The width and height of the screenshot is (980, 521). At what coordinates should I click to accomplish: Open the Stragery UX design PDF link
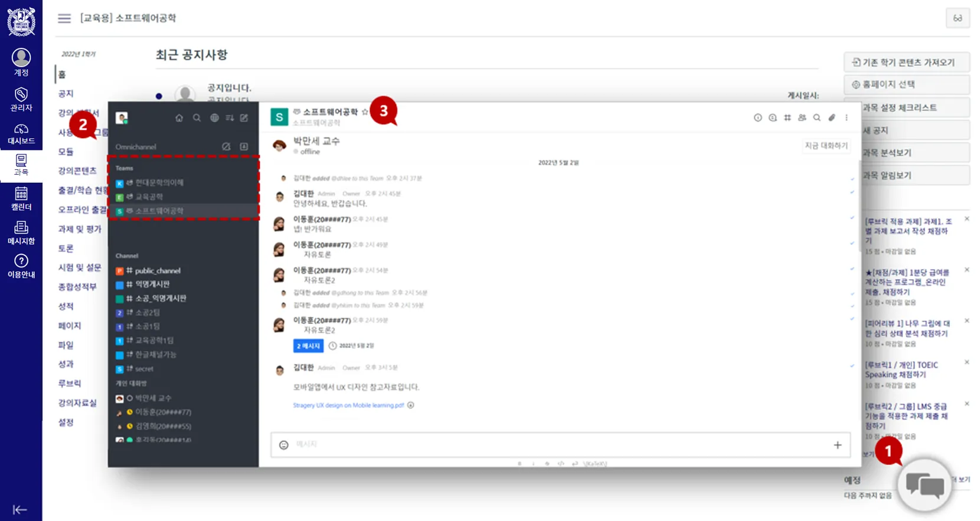[348, 405]
